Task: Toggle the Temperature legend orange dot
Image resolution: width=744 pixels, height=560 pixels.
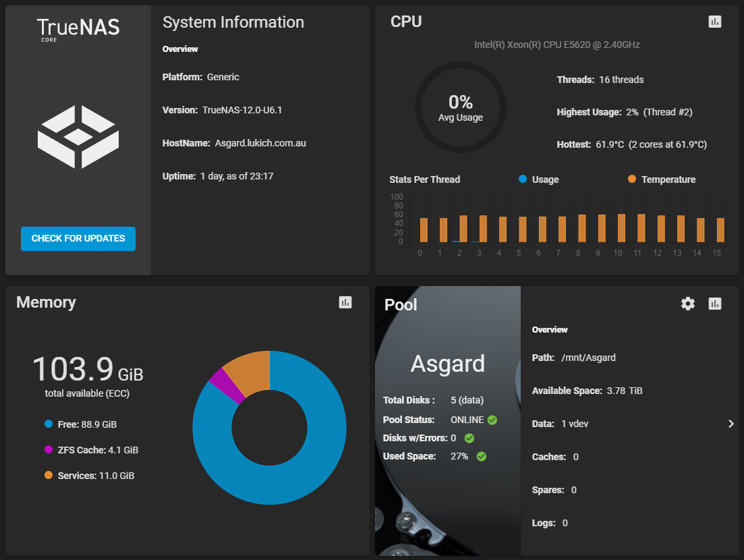Action: (632, 179)
